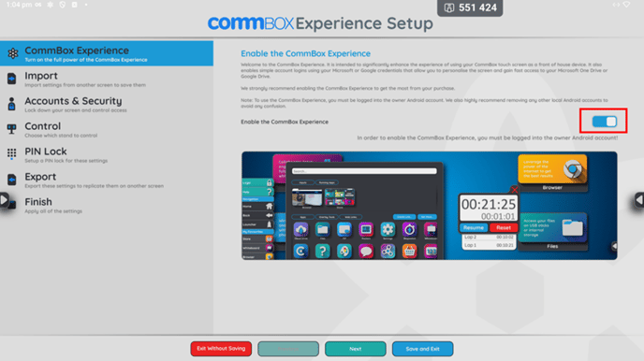Select the Accounts & Security person icon
Screen dimensions: 644x361
(x=12, y=104)
